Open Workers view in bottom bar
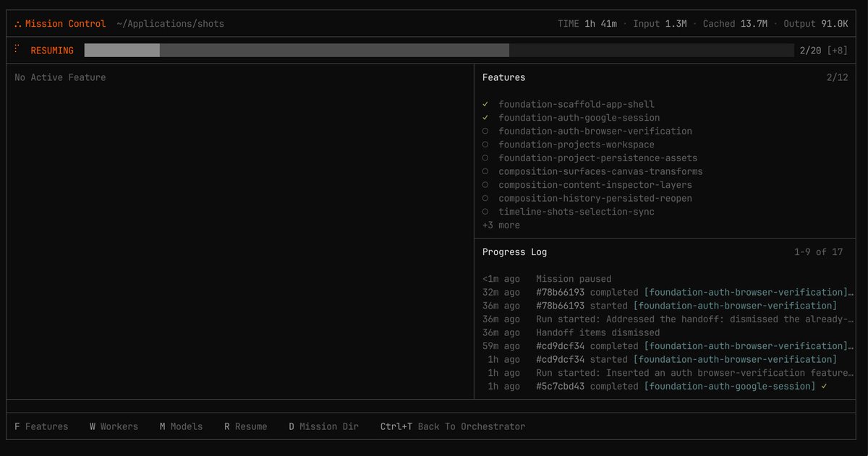The width and height of the screenshot is (868, 456). 114,426
